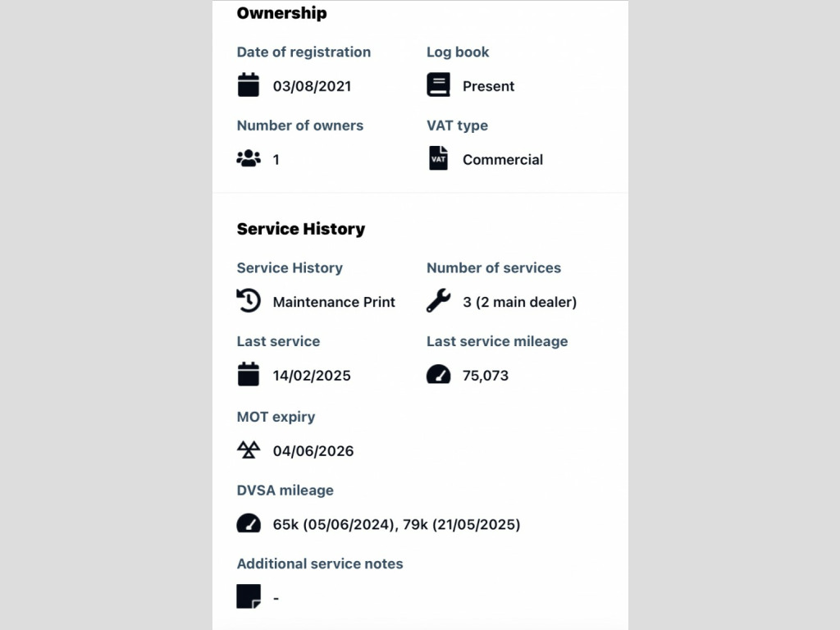Click the 3 (2 main dealer) value
Image resolution: width=840 pixels, height=630 pixels.
click(x=519, y=302)
